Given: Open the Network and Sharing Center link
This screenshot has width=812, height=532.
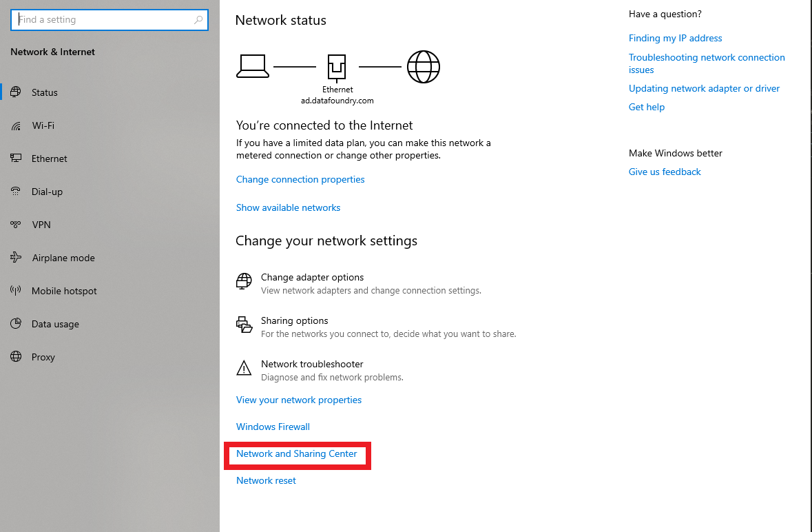Looking at the screenshot, I should click(296, 453).
